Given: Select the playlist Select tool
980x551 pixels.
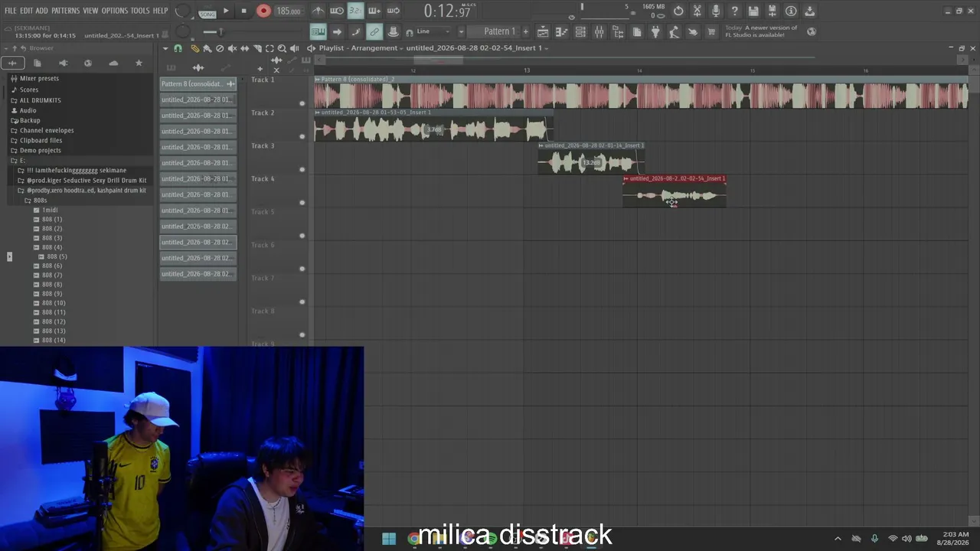Looking at the screenshot, I should 269,48.
